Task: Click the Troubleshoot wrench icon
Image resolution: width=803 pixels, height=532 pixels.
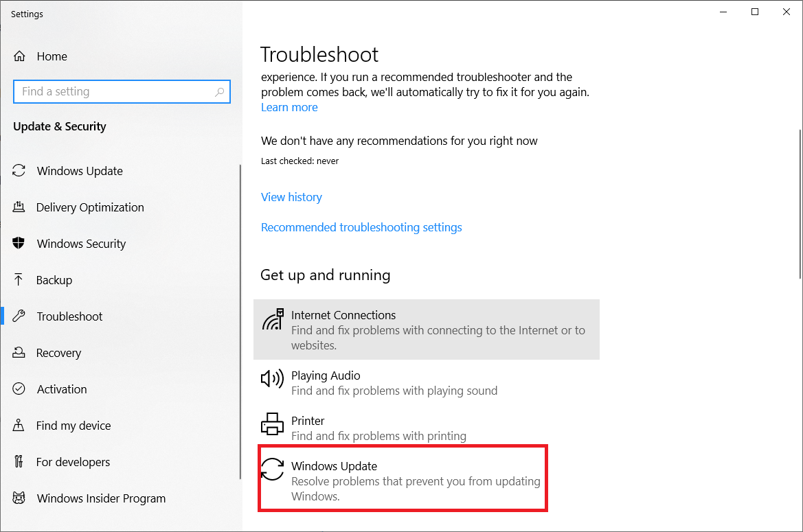Action: click(x=19, y=316)
